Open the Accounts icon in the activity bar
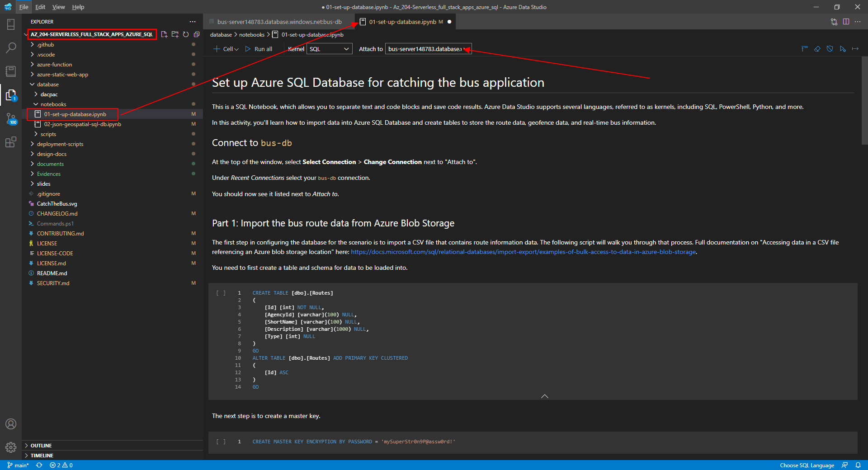This screenshot has width=868, height=470. point(11,424)
